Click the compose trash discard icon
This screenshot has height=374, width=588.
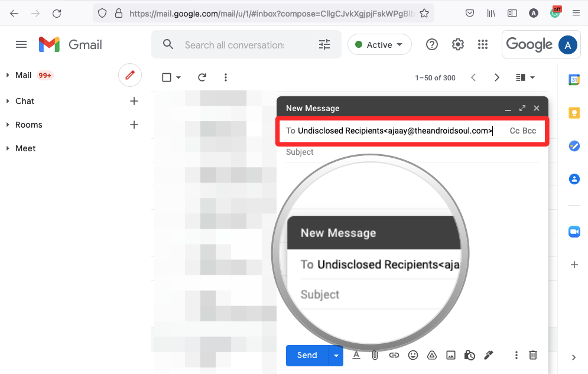click(x=533, y=355)
